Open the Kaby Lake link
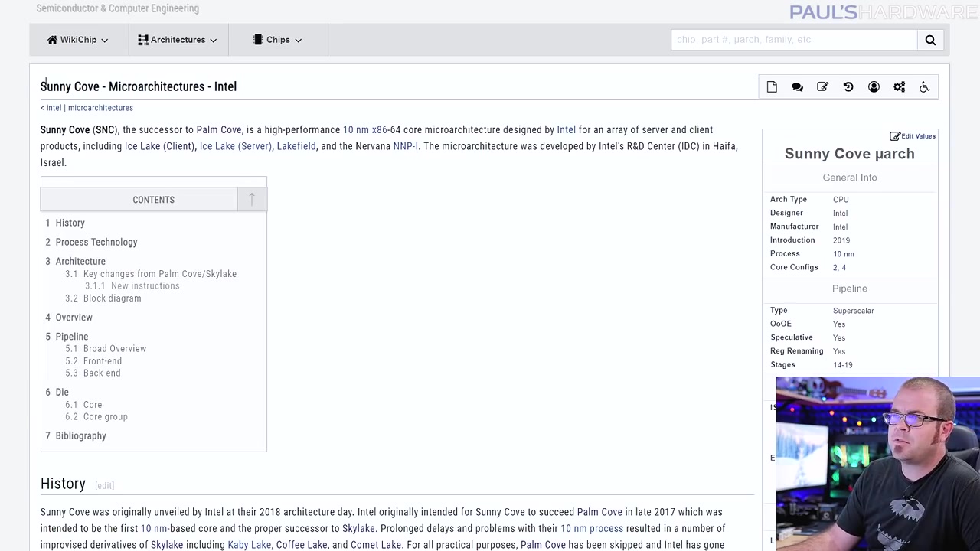 click(250, 545)
